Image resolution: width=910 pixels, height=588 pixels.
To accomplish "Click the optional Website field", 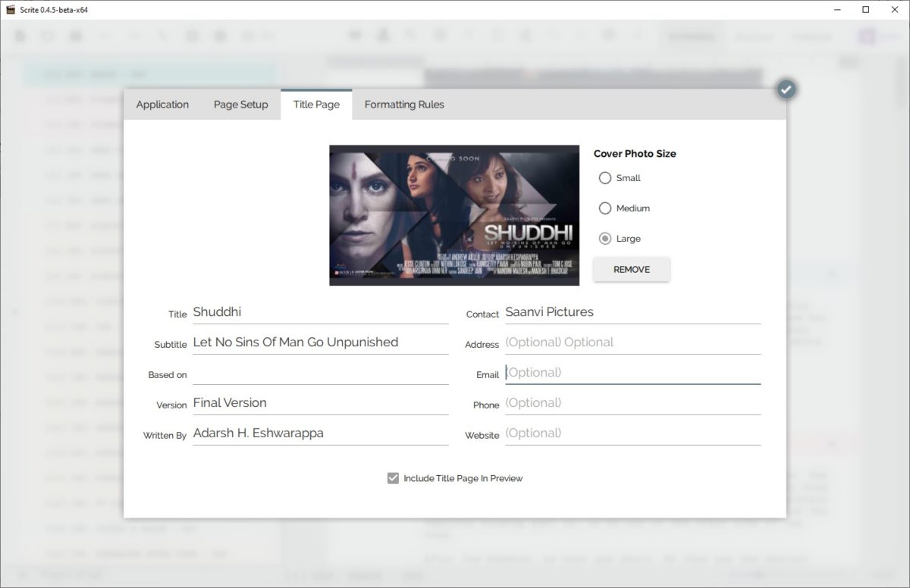I will pos(632,433).
